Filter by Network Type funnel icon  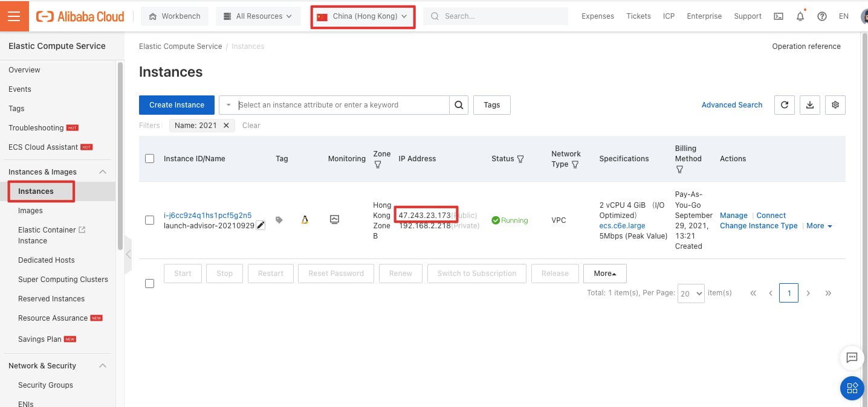tap(575, 164)
